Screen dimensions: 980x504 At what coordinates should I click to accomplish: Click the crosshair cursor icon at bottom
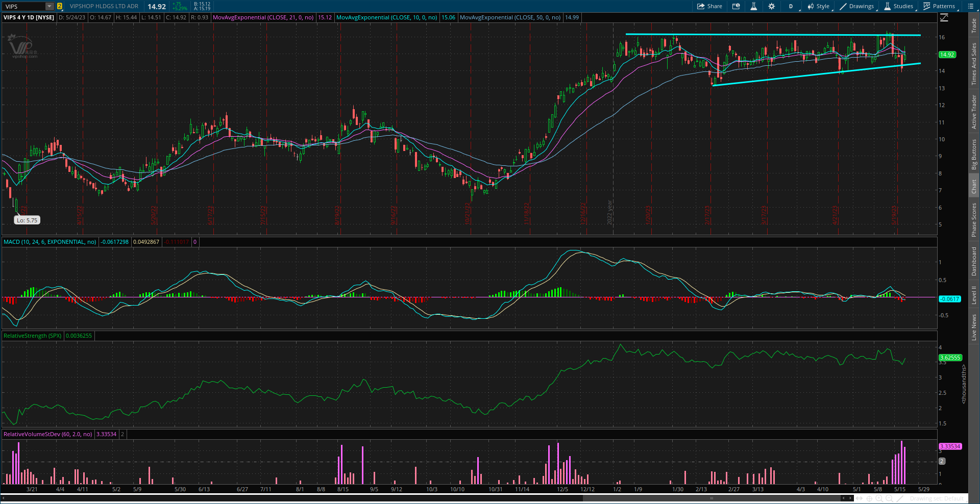coord(869,498)
